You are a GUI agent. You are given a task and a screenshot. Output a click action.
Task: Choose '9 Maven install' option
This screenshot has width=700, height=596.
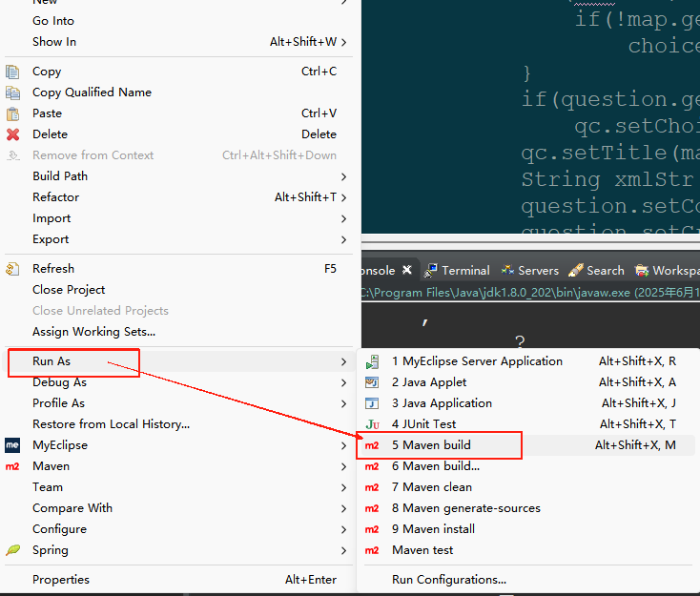pos(433,529)
